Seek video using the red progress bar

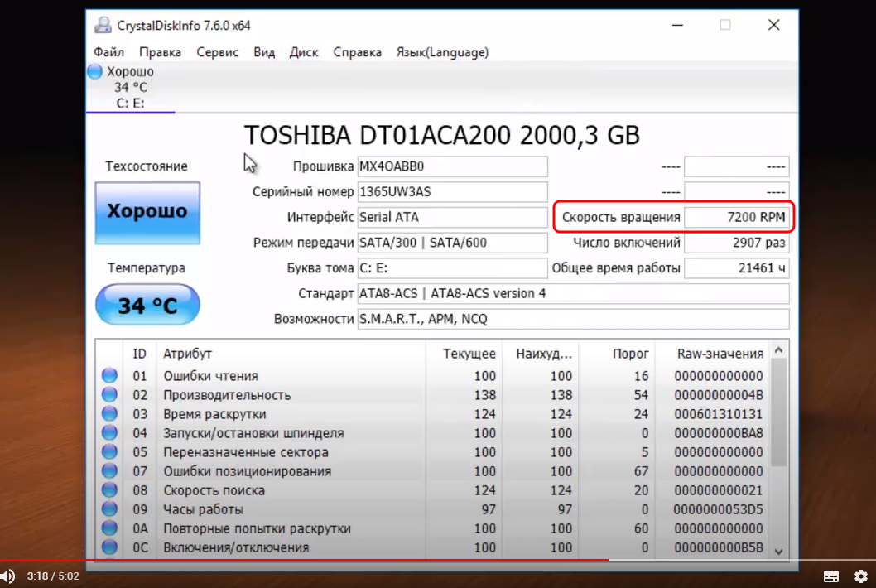point(331,561)
